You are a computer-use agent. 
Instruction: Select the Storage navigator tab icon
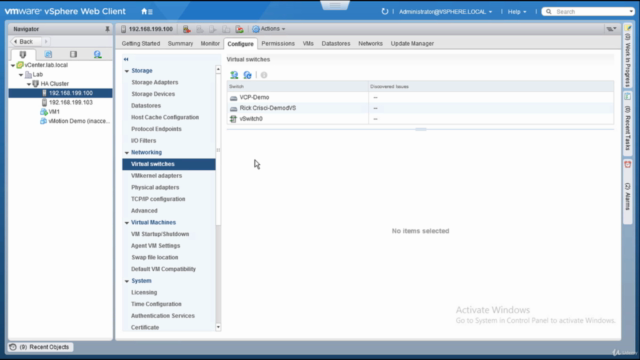pyautogui.click(x=73, y=54)
